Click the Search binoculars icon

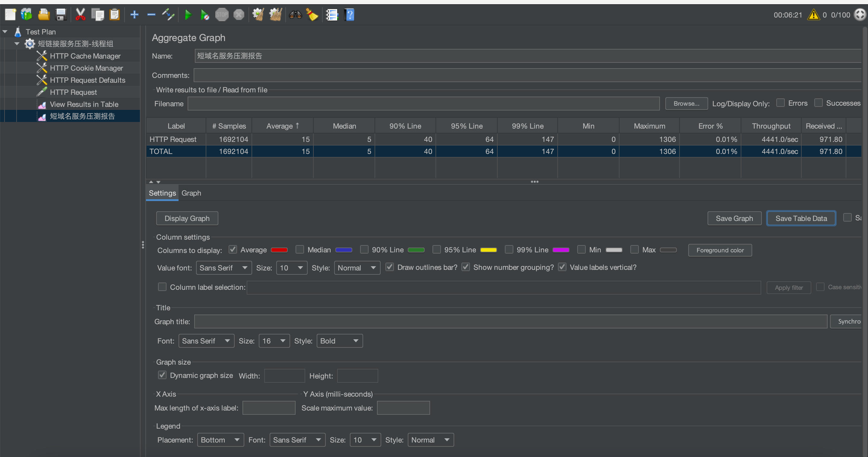295,15
